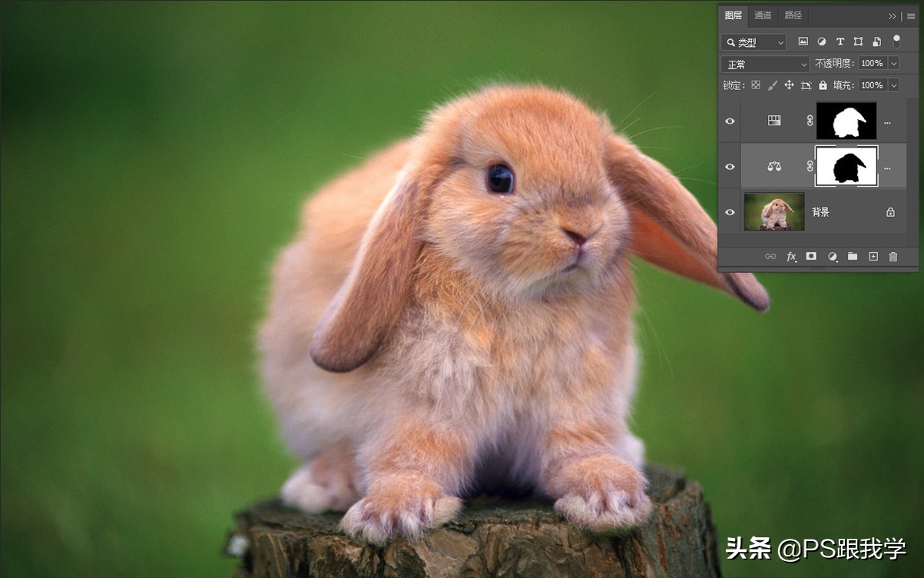The height and width of the screenshot is (578, 924).
Task: Filter layers by text type
Action: pos(840,42)
